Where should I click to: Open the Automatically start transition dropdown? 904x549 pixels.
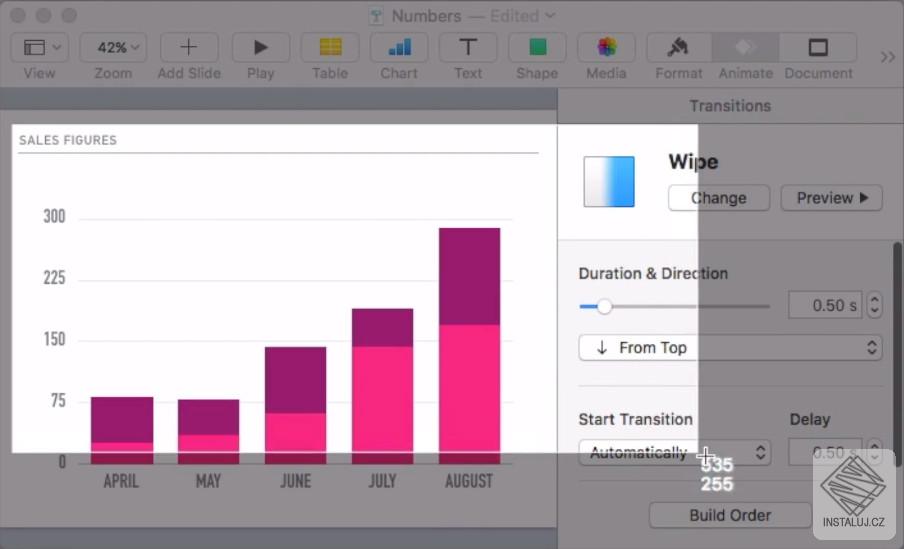(675, 453)
